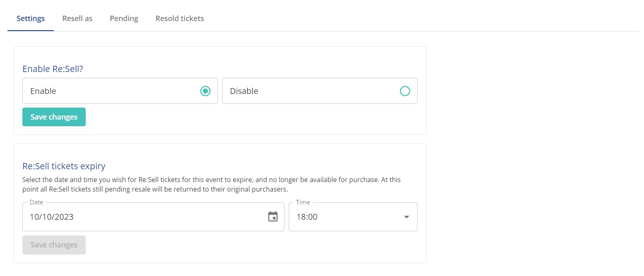Image resolution: width=644 pixels, height=276 pixels.
Task: Click the Re:Sell tickets expiry heading
Action: 64,166
